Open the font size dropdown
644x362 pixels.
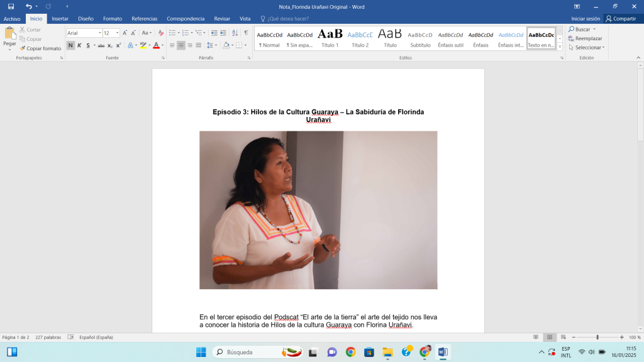[x=117, y=33]
